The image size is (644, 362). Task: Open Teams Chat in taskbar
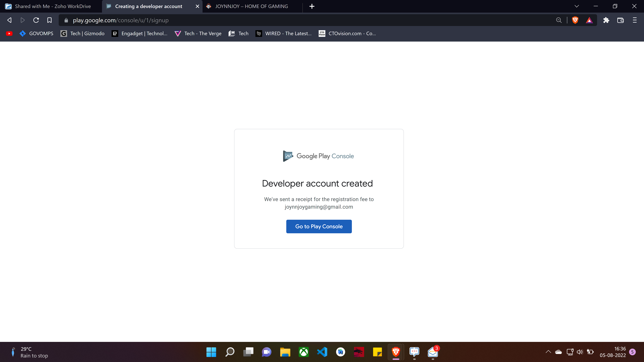[266, 352]
